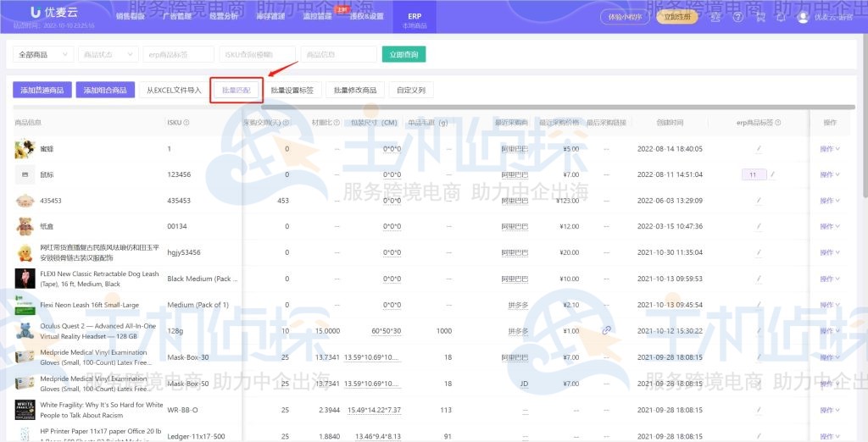Open the 全部商品 dropdown filter
The width and height of the screenshot is (868, 442).
pyautogui.click(x=43, y=54)
